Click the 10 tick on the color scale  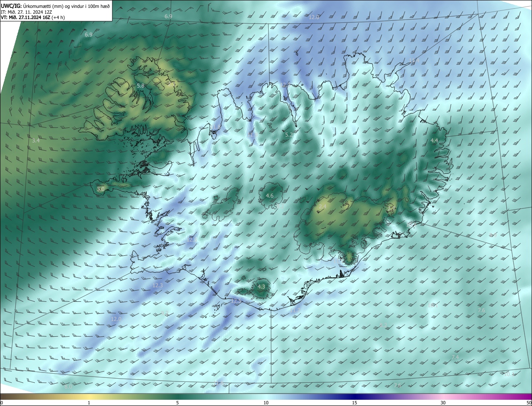click(266, 403)
